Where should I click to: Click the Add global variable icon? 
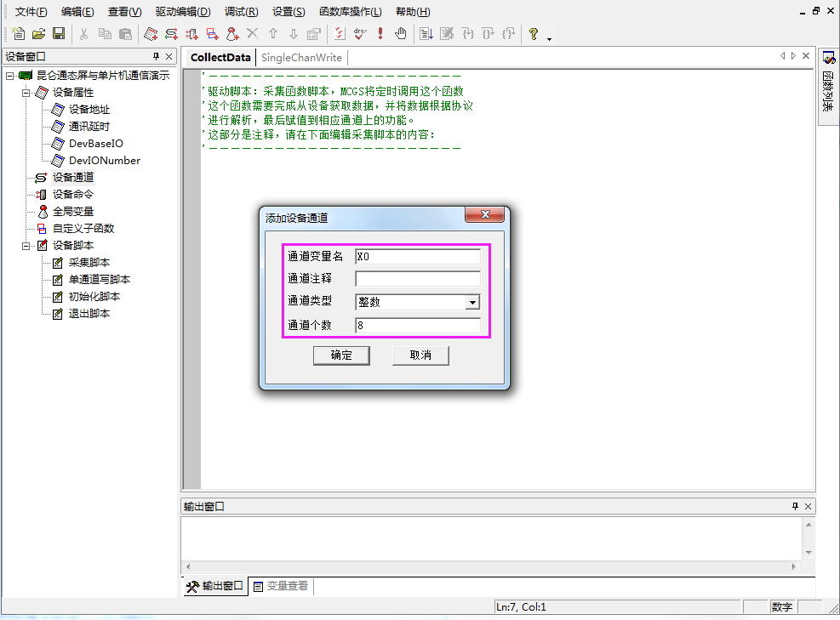(x=232, y=34)
